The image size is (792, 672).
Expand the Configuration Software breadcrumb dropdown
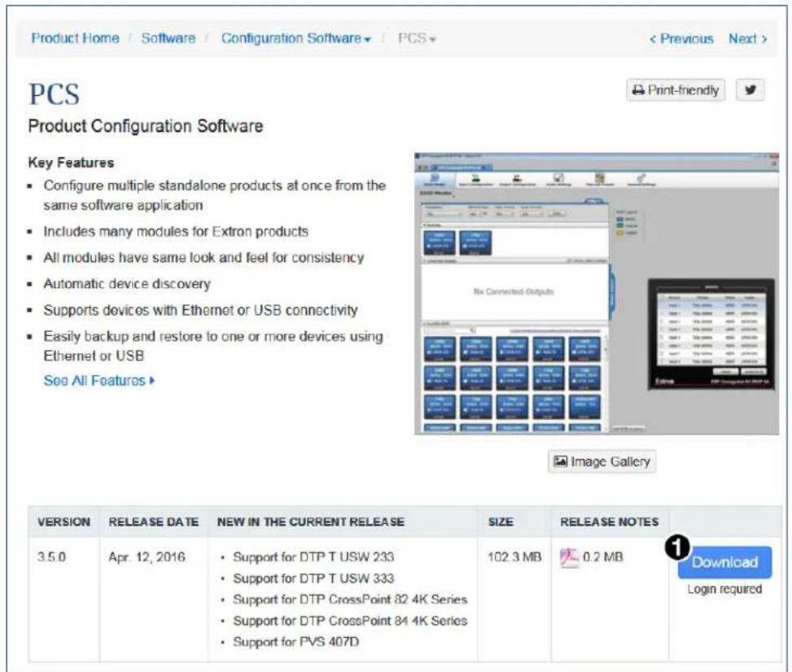click(x=296, y=38)
